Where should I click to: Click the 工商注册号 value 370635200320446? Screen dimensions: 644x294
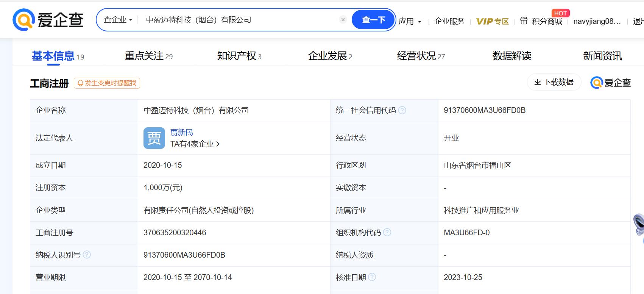click(175, 233)
